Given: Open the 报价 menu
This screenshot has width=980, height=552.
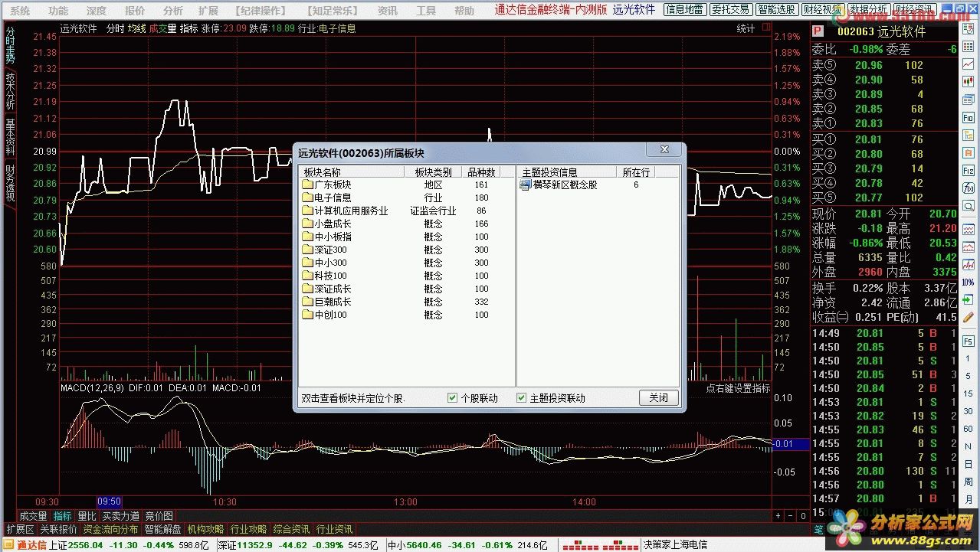Looking at the screenshot, I should [135, 11].
